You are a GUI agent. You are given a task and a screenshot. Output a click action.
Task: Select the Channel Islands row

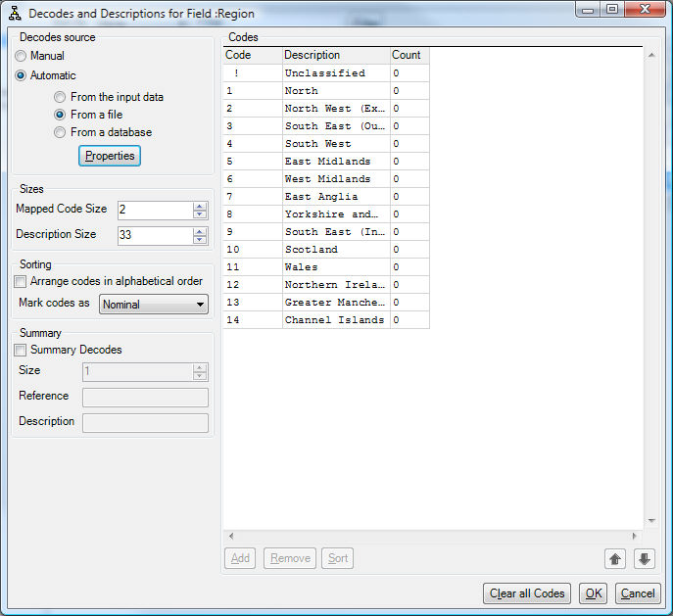[x=326, y=319]
